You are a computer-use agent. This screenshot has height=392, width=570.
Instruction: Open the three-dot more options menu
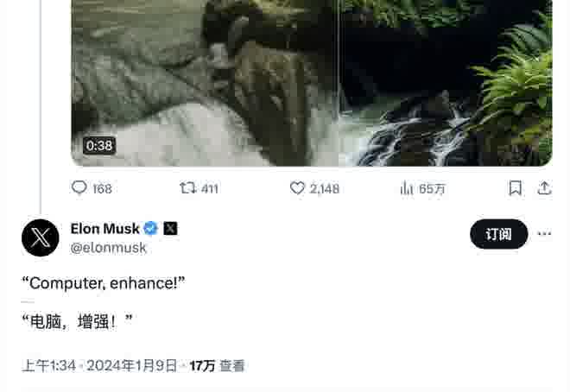pyautogui.click(x=544, y=234)
